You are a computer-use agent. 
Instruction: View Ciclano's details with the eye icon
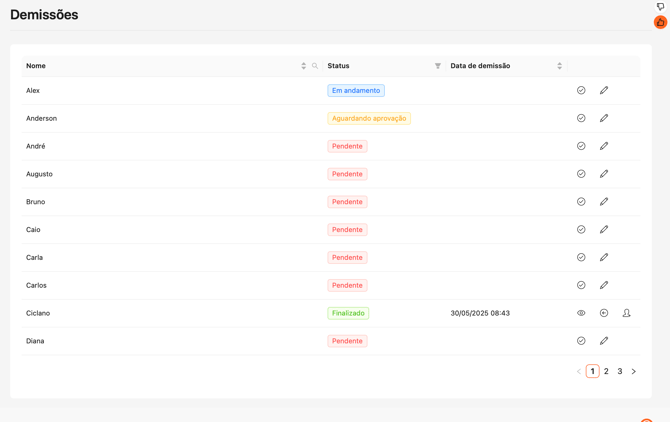pos(581,313)
